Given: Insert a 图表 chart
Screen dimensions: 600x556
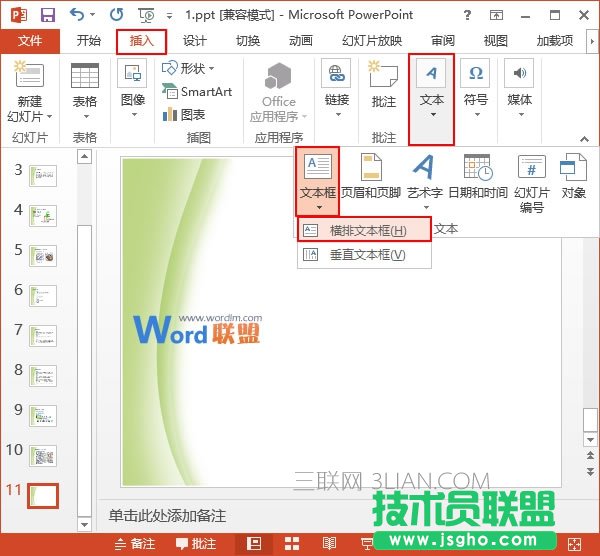Looking at the screenshot, I should pos(184,114).
